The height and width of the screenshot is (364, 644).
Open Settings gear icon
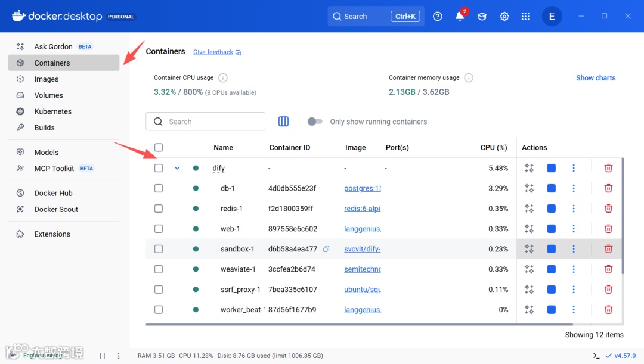pyautogui.click(x=504, y=17)
